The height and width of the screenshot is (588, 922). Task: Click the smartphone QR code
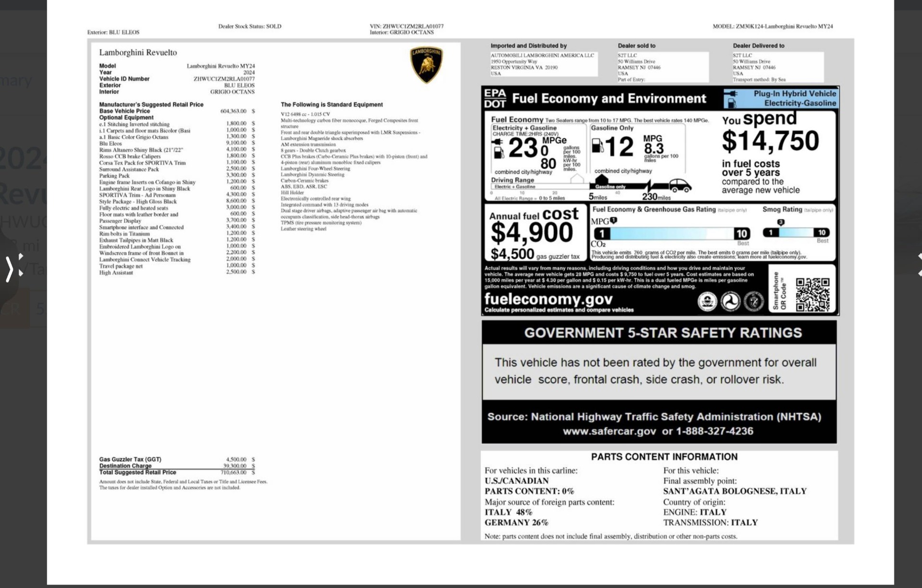point(812,294)
